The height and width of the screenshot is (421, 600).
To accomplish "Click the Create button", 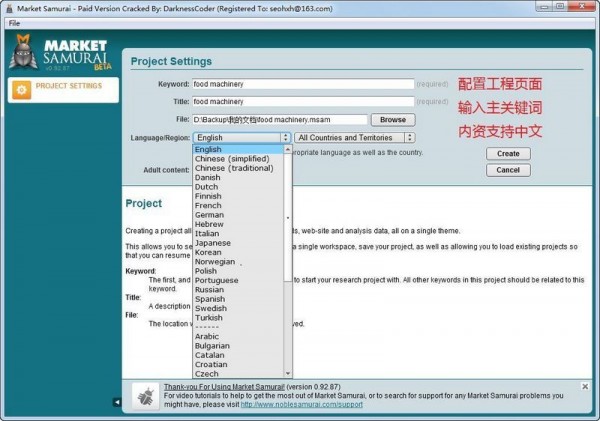I will coord(508,153).
